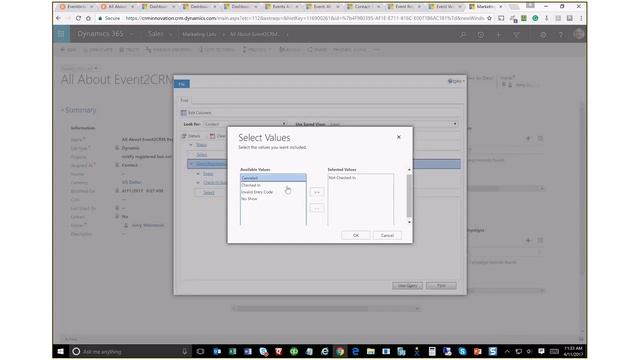Click the plus quick create icon
640x360 pixels.
[498, 35]
